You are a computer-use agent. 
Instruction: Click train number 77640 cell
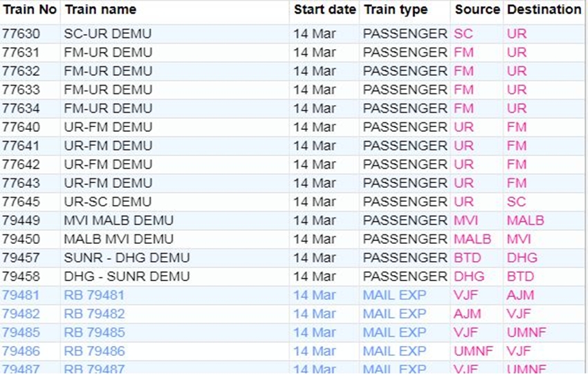point(21,127)
